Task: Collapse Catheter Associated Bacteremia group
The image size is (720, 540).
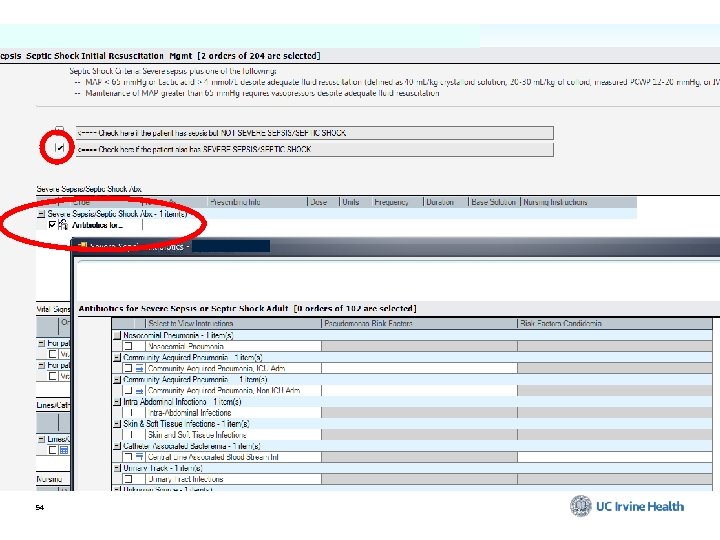Action: [117, 446]
